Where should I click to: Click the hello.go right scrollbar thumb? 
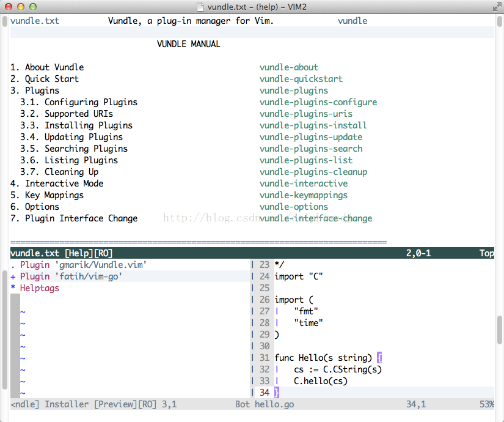click(x=500, y=330)
